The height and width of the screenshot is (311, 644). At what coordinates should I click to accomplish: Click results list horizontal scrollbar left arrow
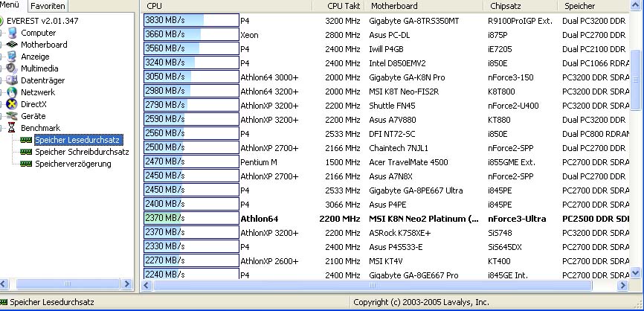[x=146, y=285]
